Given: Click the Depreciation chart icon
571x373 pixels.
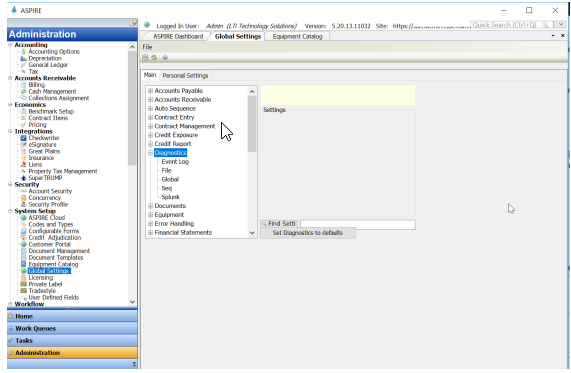Looking at the screenshot, I should (24, 58).
